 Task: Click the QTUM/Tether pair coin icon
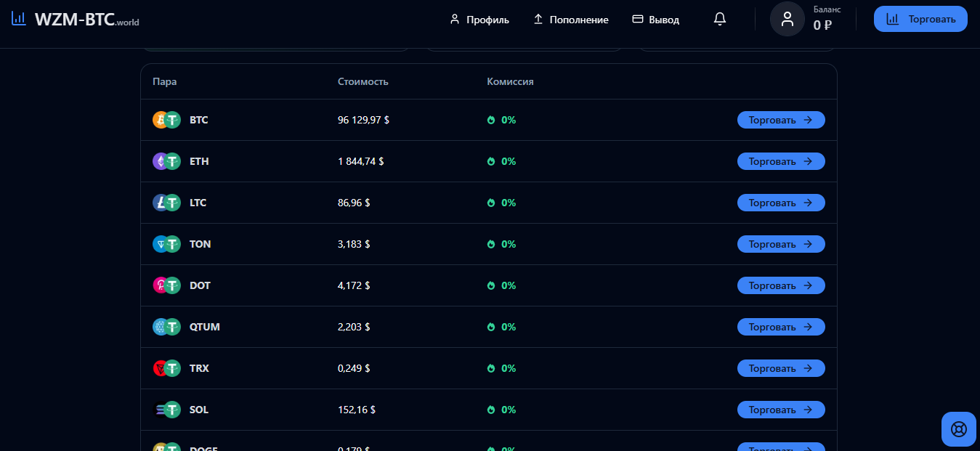(166, 327)
